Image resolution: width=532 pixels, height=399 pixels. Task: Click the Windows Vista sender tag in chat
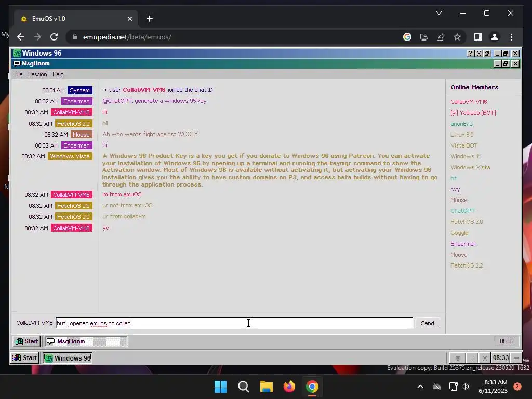pyautogui.click(x=70, y=156)
